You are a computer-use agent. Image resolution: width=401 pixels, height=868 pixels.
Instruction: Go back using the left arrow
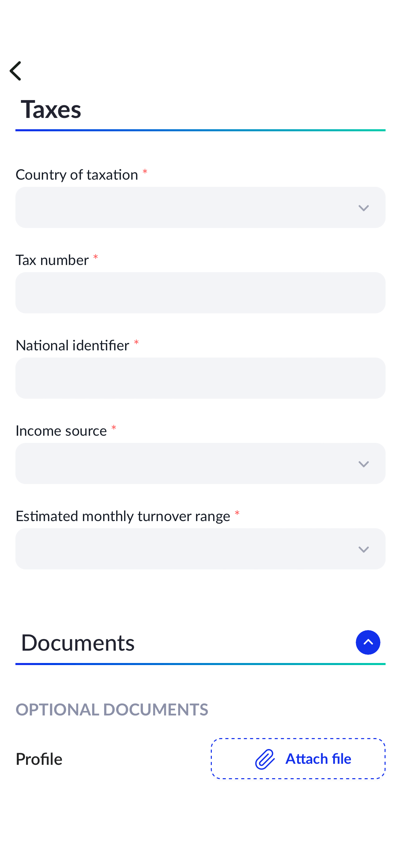coord(16,71)
